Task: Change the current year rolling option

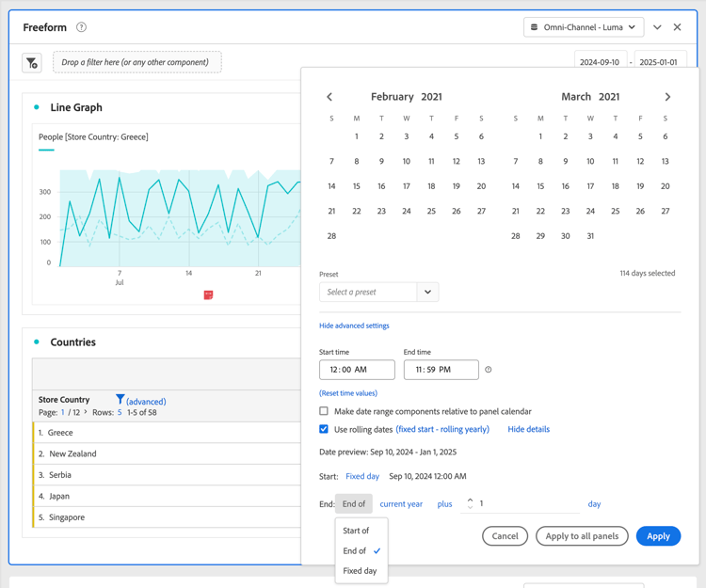Action: (401, 504)
